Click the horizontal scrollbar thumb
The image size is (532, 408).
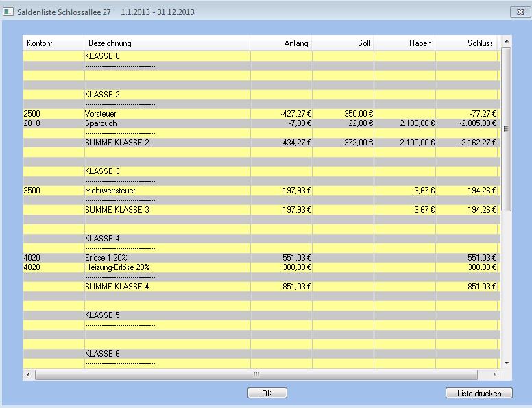tap(256, 375)
